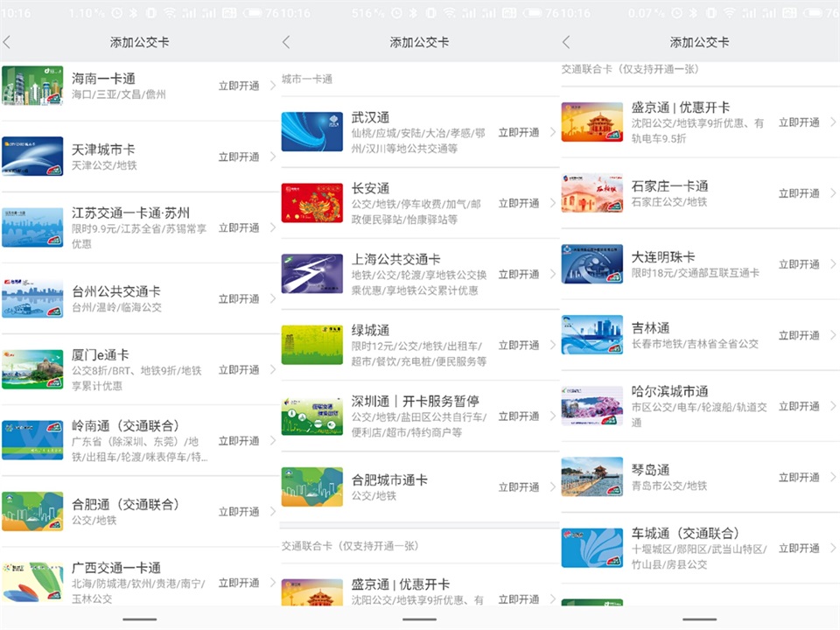The image size is (840, 630).
Task: Open the 武汉通 row chevron
Action: [553, 132]
